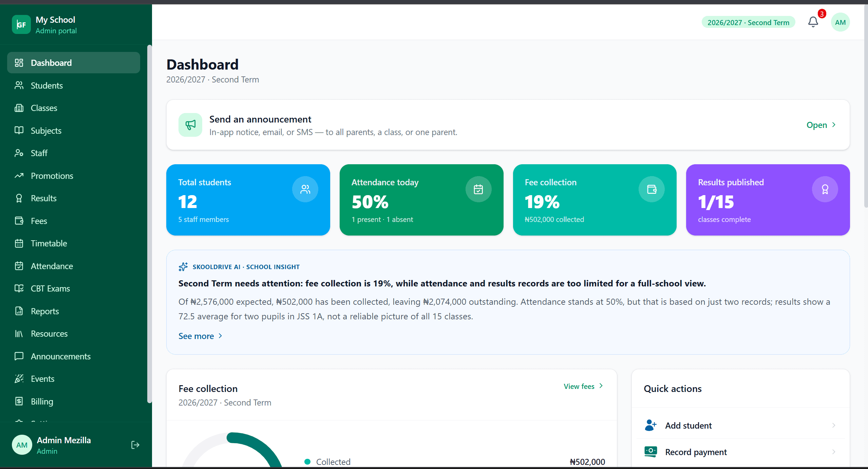Image resolution: width=868 pixels, height=469 pixels.
Task: Click the Fee collection wallet icon
Action: 652,189
